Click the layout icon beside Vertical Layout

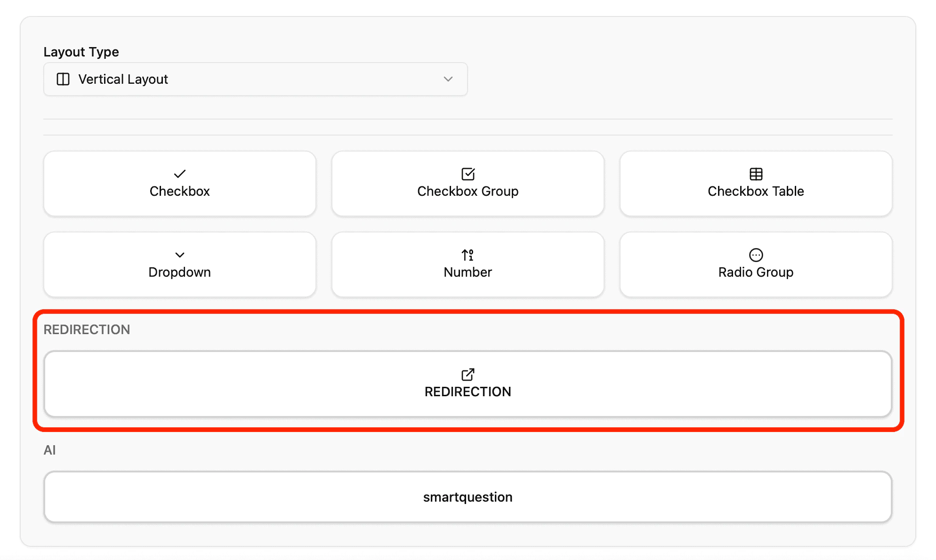63,79
